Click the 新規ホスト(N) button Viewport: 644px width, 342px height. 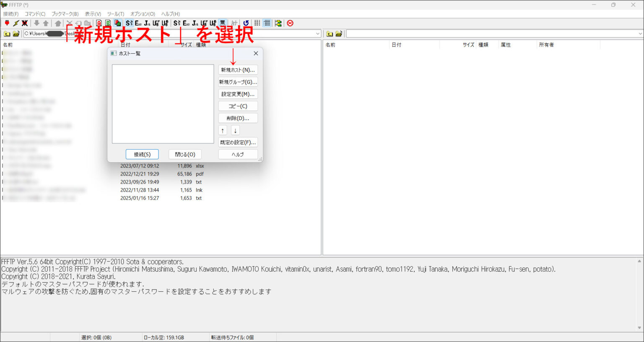238,70
